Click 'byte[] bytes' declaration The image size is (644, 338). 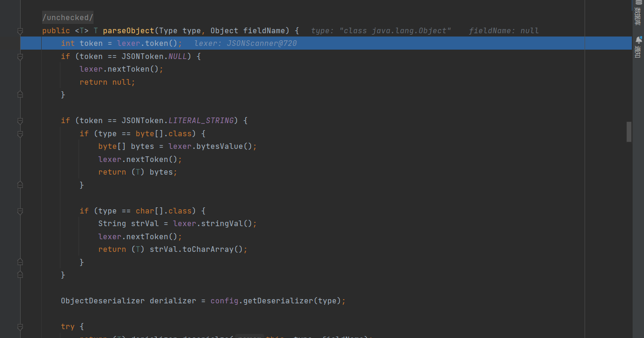coord(126,147)
